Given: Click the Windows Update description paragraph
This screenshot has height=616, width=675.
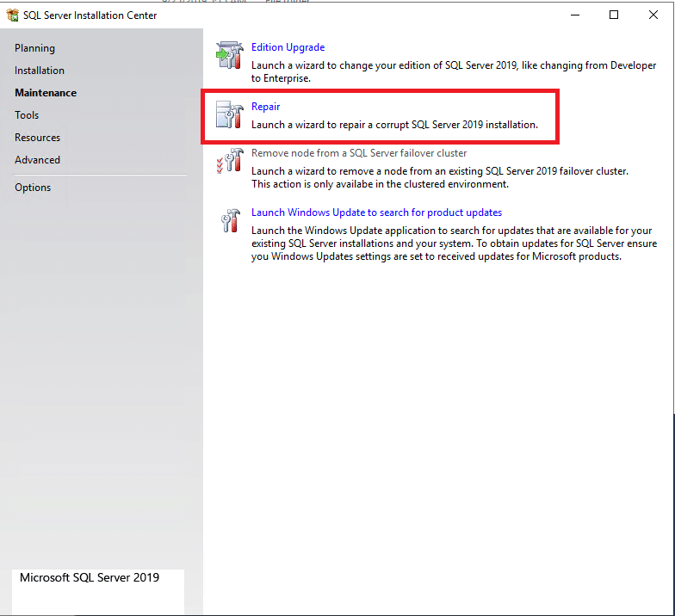Looking at the screenshot, I should (455, 243).
